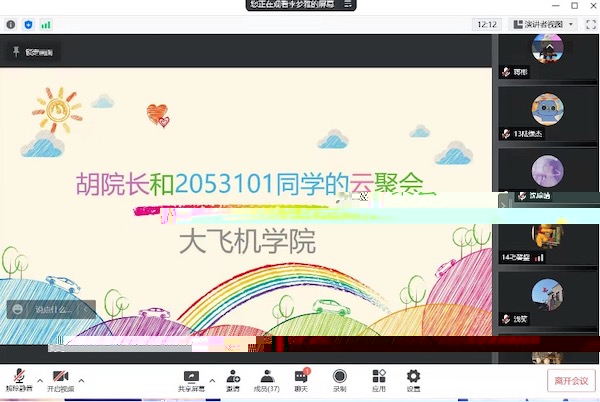Check network status green signal bars
This screenshot has height=402, width=600.
(46, 25)
